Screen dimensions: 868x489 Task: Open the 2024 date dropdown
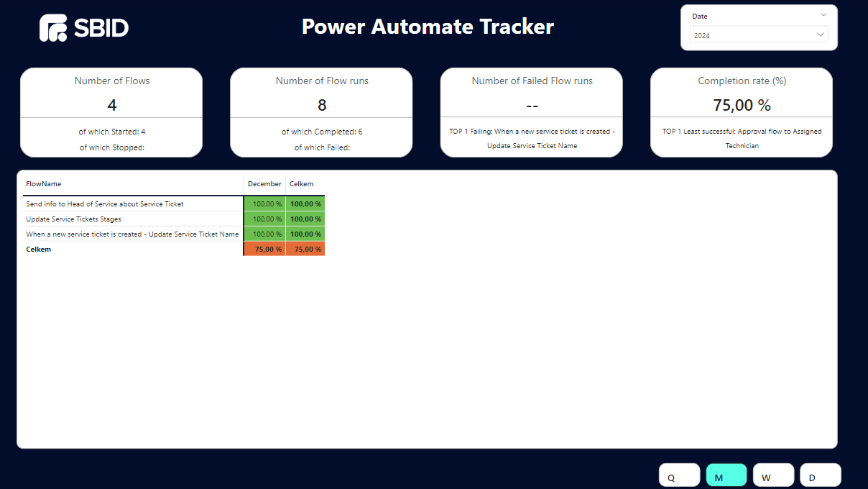pos(759,35)
